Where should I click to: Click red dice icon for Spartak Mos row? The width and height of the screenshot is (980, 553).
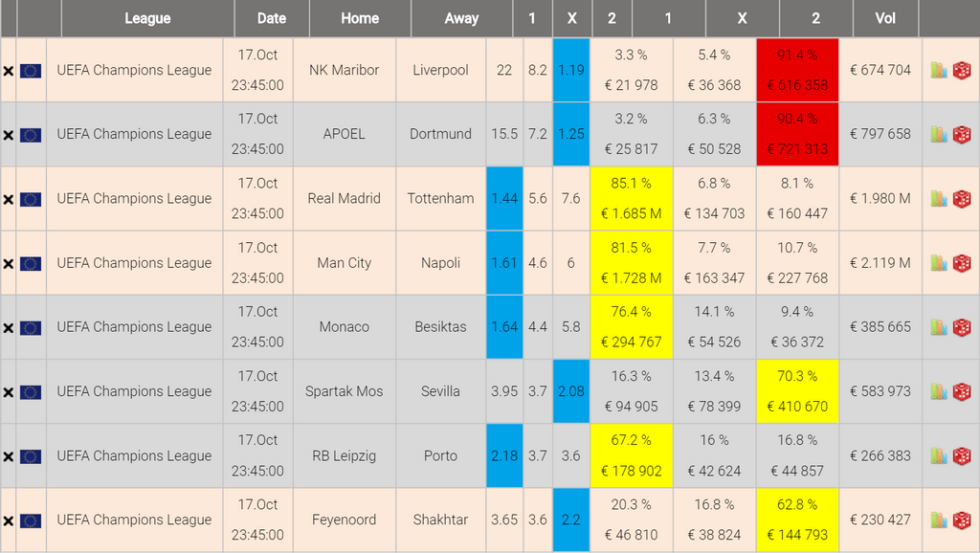click(961, 391)
